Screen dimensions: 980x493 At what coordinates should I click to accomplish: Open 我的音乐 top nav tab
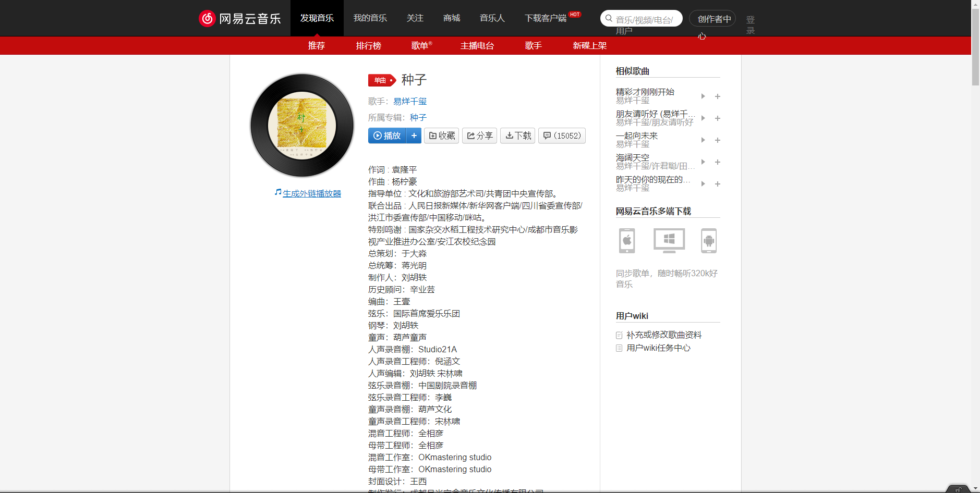370,18
